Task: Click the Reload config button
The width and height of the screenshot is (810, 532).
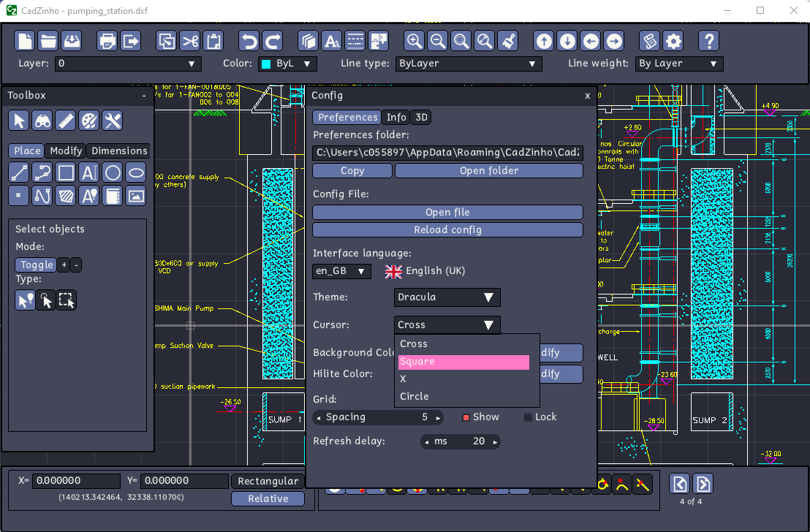Action: [447, 229]
